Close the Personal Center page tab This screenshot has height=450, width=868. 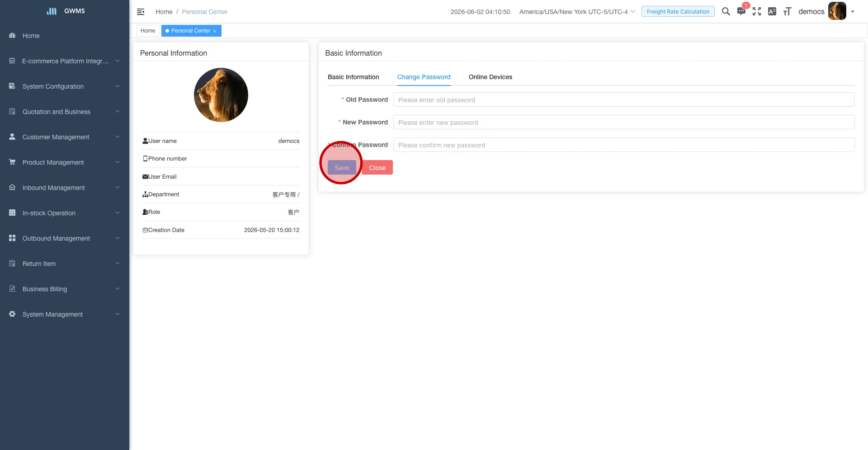(x=215, y=31)
